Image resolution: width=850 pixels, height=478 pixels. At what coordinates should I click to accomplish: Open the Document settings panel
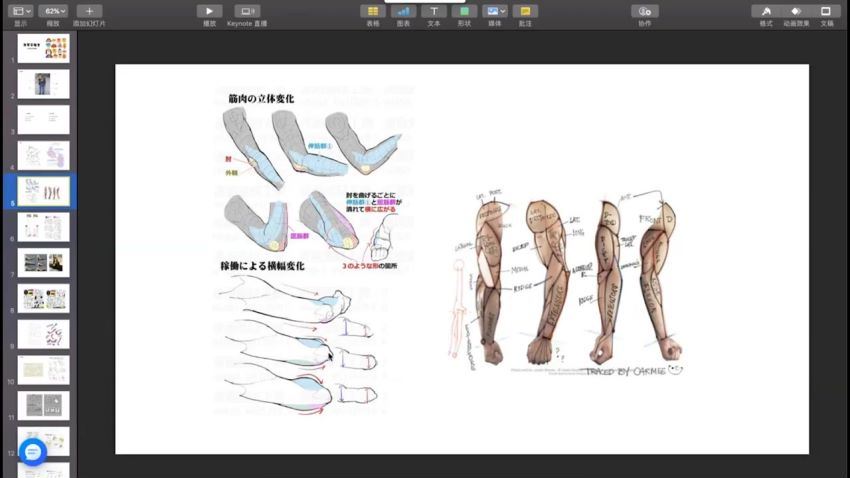coord(826,11)
